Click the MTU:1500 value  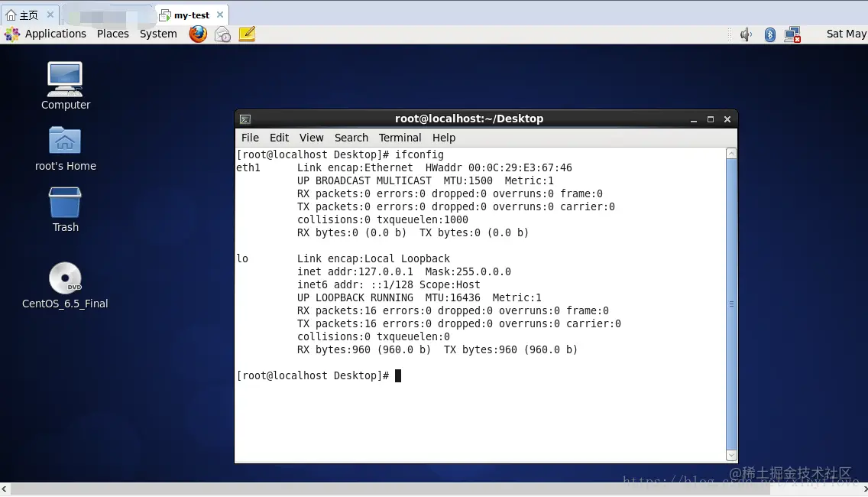(x=468, y=180)
